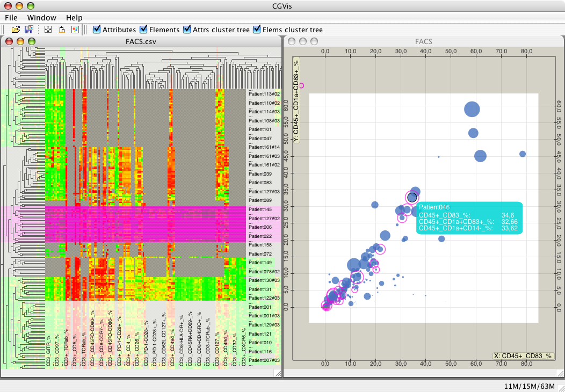Screen dimensions: 565x392
Task: Click the dendrogram clustering toolbar icon
Action: 62,30
